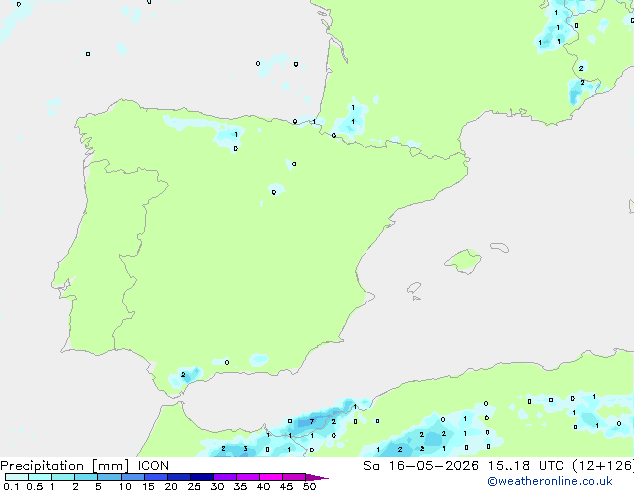Image resolution: width=634 pixels, height=490 pixels.
Task: Select the 30–35 mm purple legend box
Action: tap(225, 477)
